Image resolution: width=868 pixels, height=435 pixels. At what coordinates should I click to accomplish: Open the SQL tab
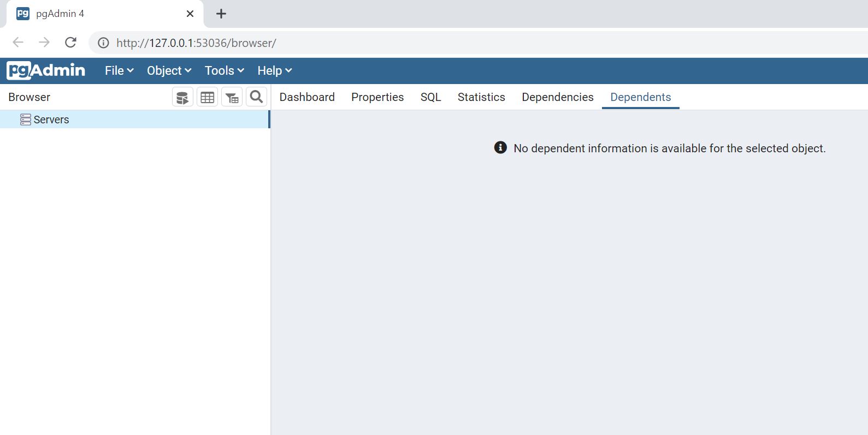(x=430, y=97)
